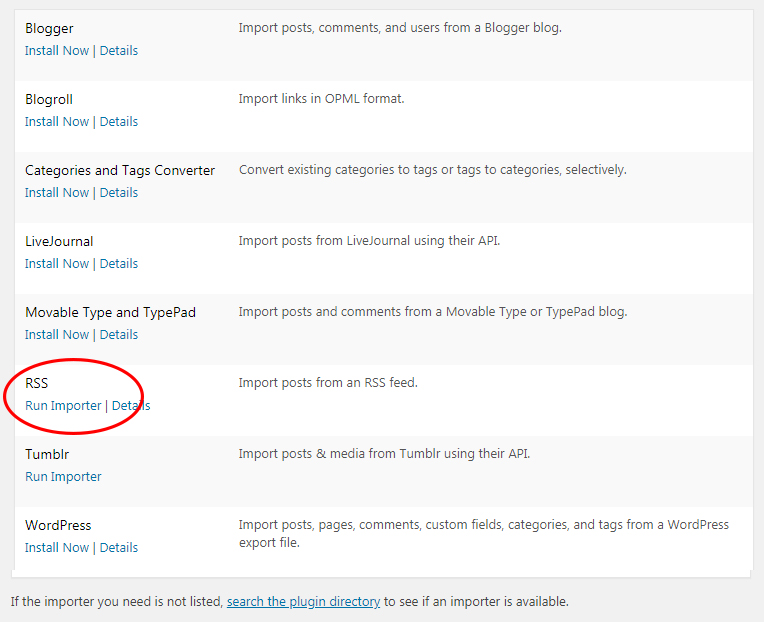
Task: Click description 'Import links in OPML format.'
Action: coord(322,99)
